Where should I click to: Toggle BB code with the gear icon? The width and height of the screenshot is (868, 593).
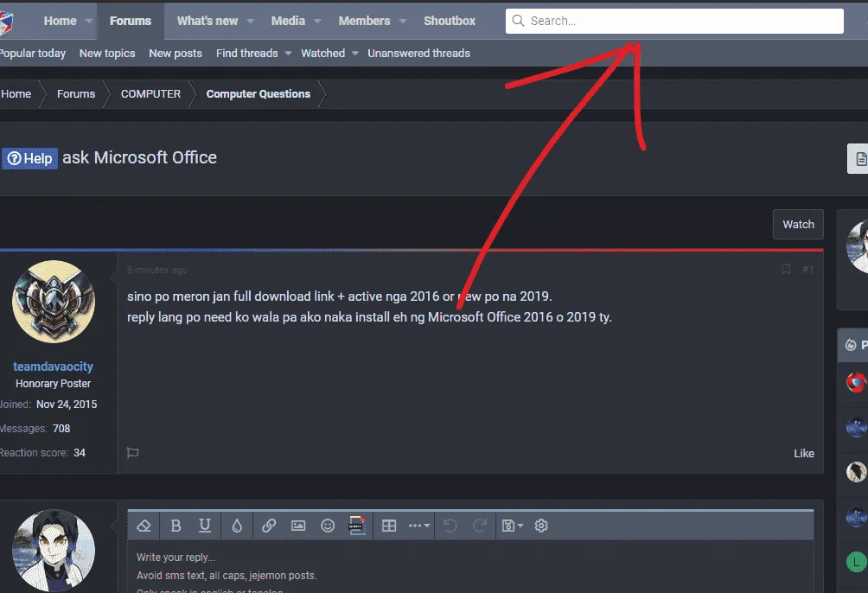point(541,526)
